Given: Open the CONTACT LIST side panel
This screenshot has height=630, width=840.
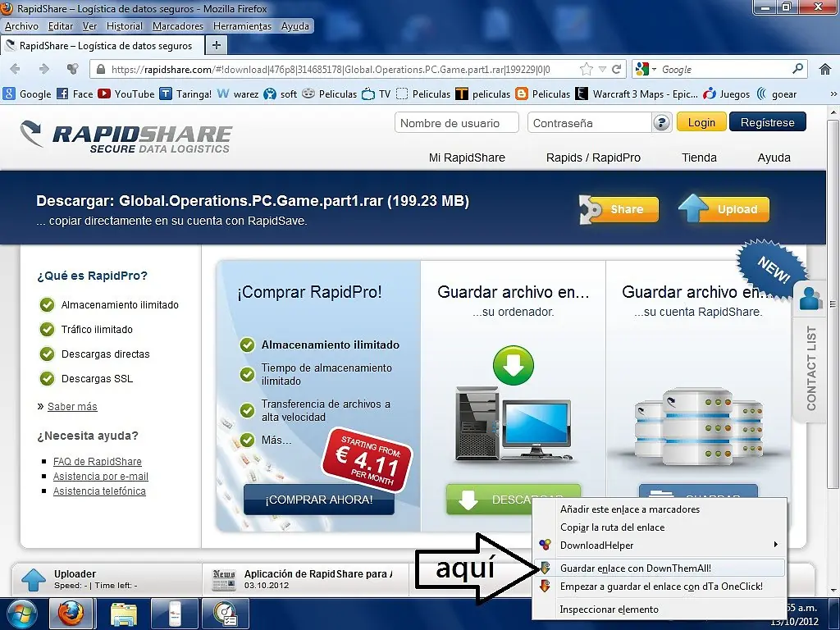Looking at the screenshot, I should (811, 354).
